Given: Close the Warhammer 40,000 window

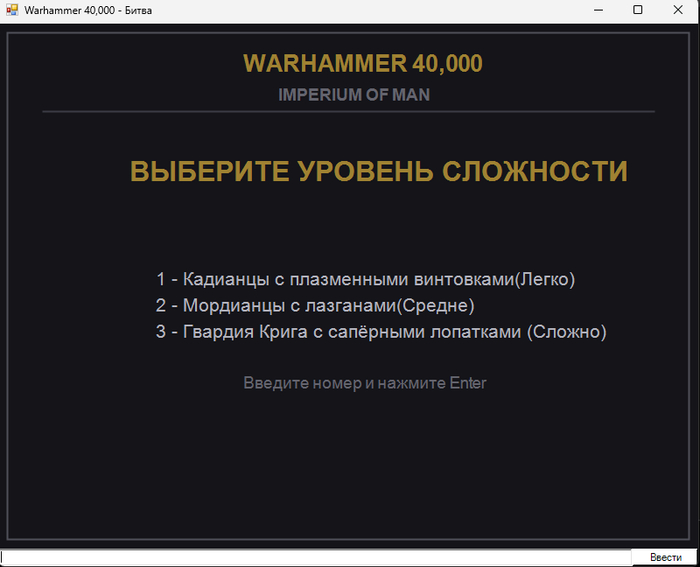Looking at the screenshot, I should tap(678, 10).
